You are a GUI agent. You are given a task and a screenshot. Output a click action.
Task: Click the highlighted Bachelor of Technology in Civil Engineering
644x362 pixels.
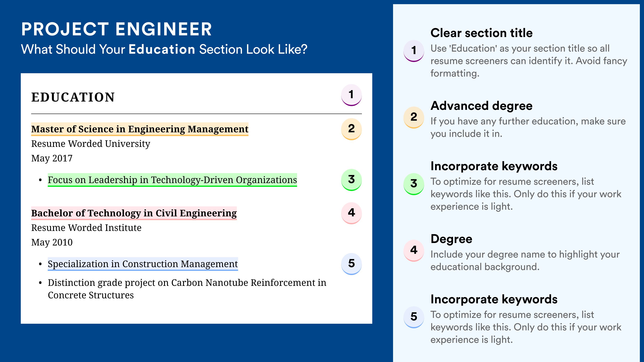[x=134, y=213]
